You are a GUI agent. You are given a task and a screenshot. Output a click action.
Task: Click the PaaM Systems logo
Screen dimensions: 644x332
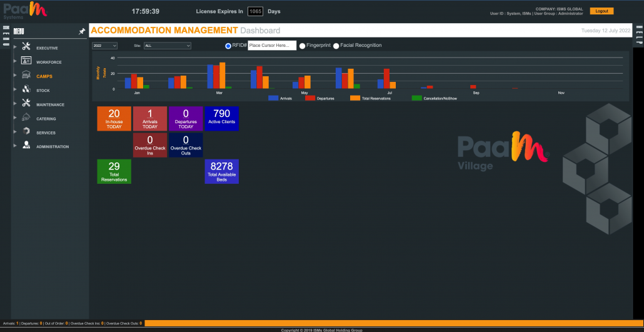(x=25, y=10)
